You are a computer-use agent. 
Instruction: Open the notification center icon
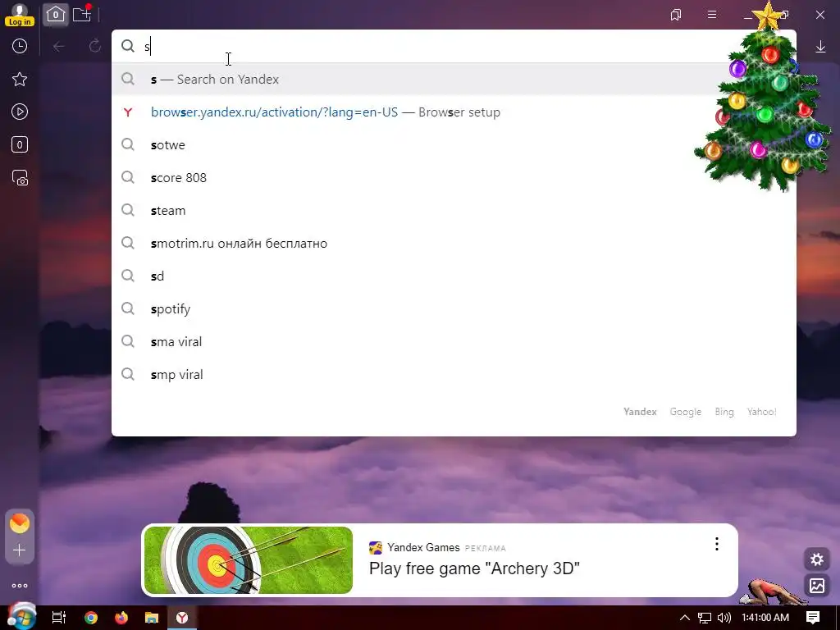813,618
